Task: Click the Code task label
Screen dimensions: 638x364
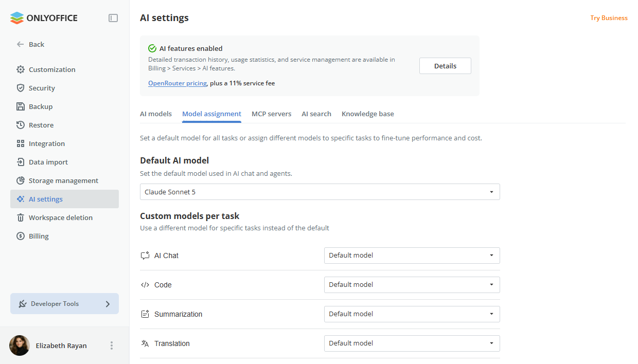Action: [x=163, y=285]
